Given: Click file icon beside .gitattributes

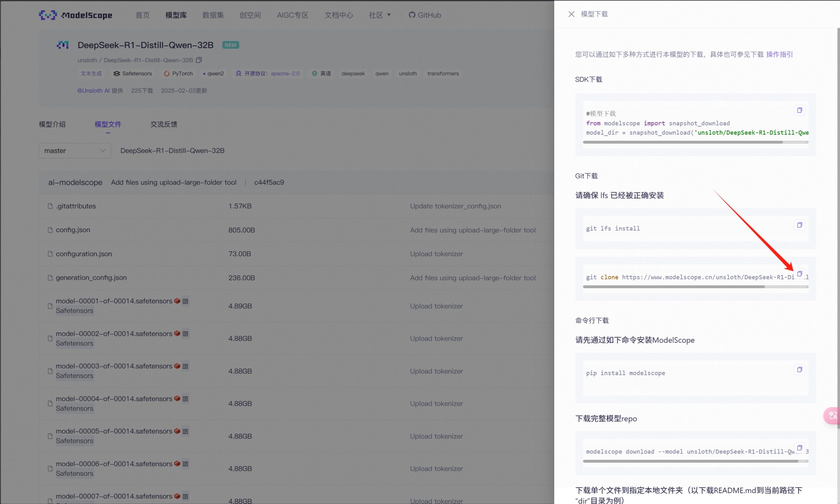Looking at the screenshot, I should coord(50,206).
